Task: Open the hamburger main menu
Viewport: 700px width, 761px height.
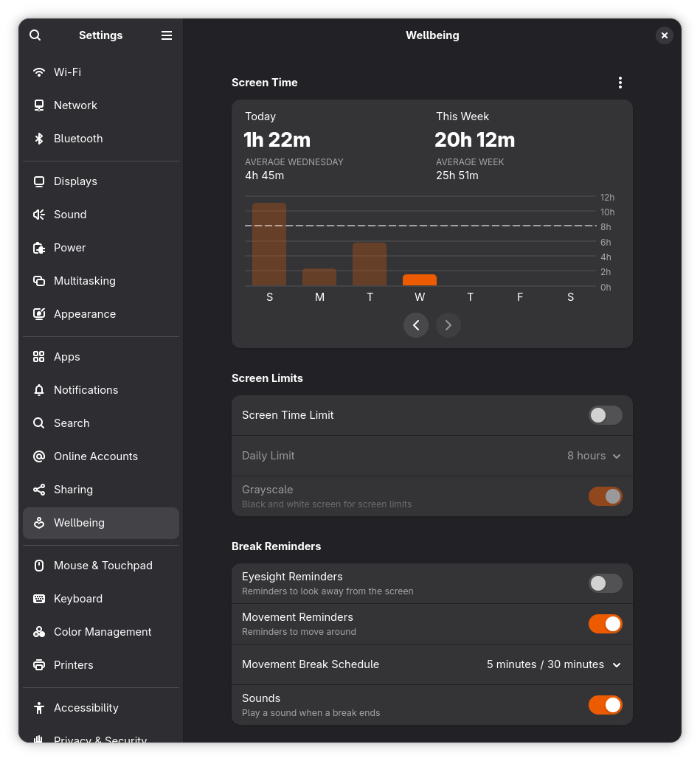Action: [x=167, y=35]
